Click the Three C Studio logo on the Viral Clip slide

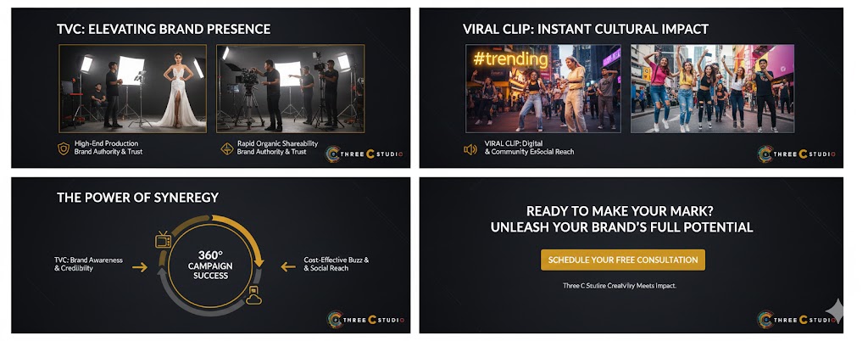click(797, 154)
